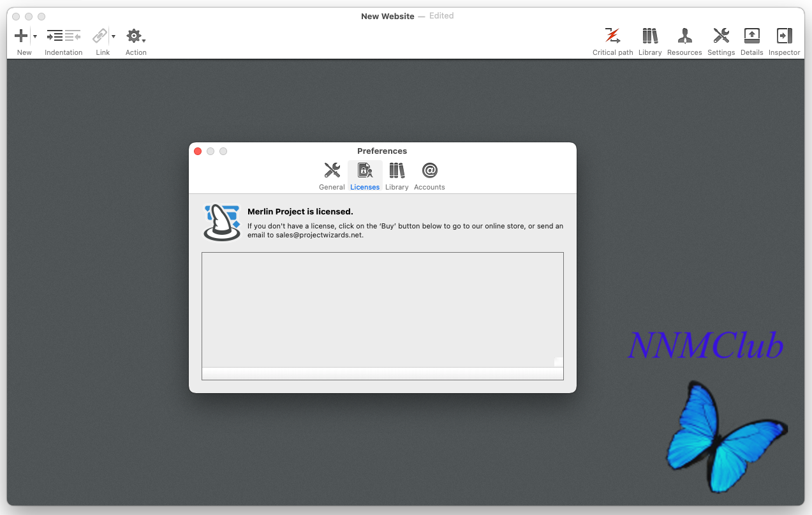Click the 'New Website' window title
The image size is (812, 515).
point(388,16)
